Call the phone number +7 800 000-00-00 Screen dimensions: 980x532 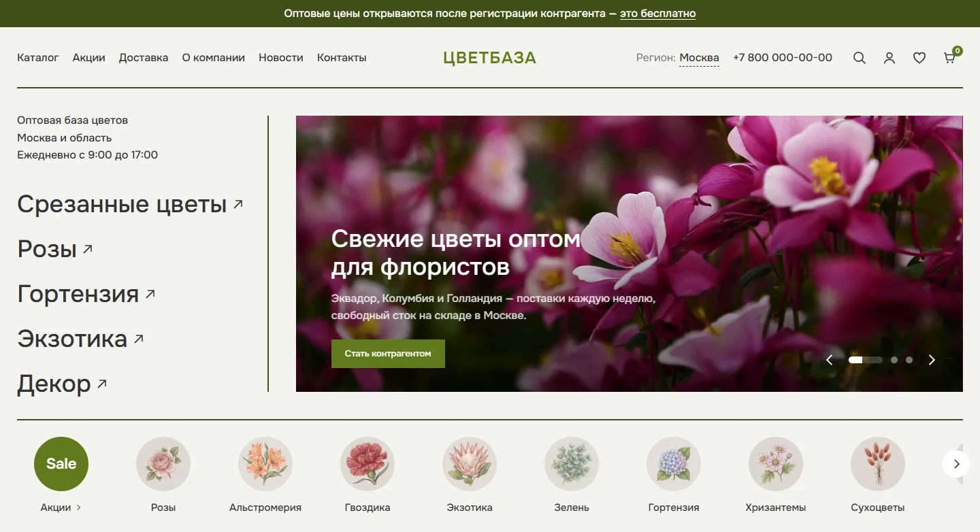point(783,58)
